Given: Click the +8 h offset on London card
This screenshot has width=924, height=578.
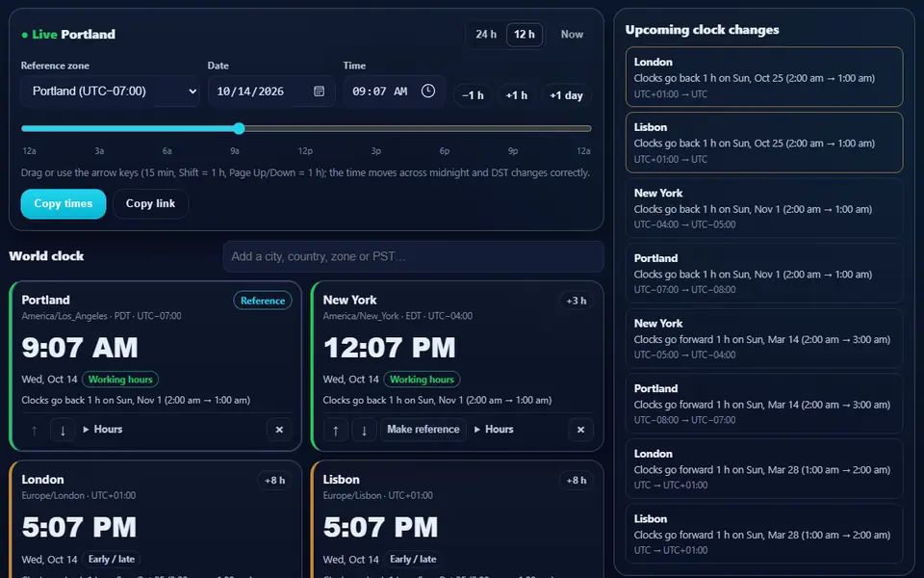Looking at the screenshot, I should coord(274,480).
